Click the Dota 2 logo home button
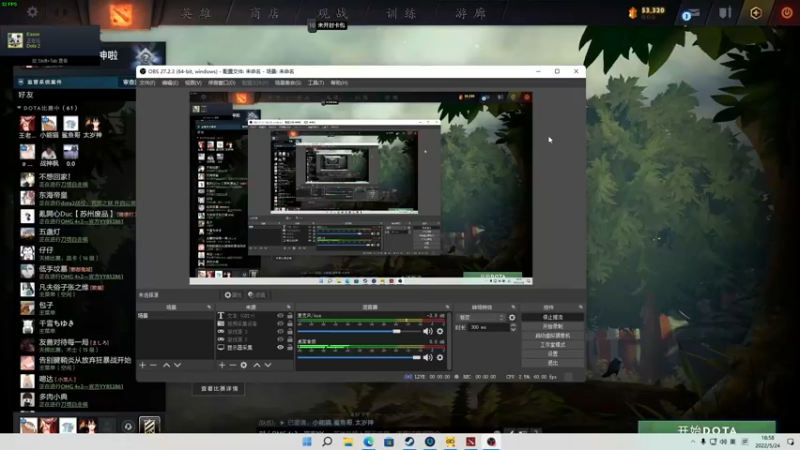 (x=121, y=15)
